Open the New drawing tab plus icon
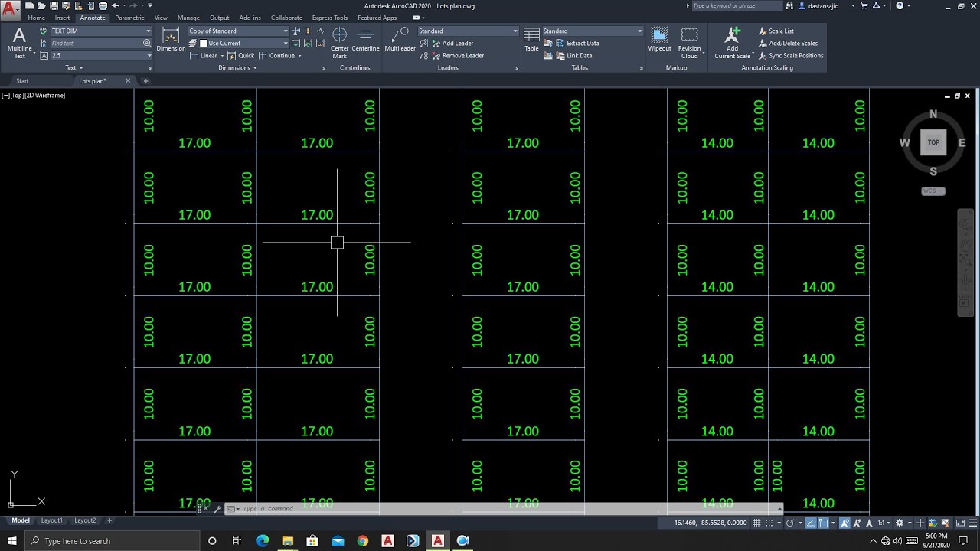Image resolution: width=980 pixels, height=551 pixels. [145, 81]
